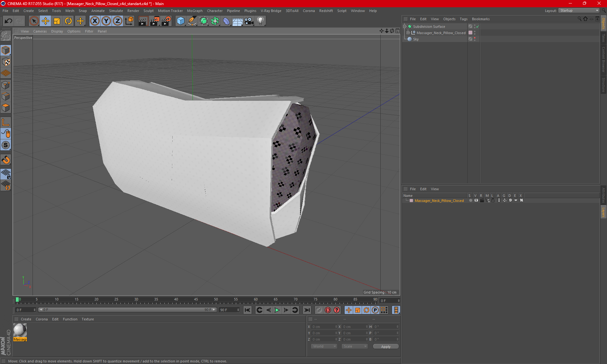The height and width of the screenshot is (364, 607).
Task: Select the Rotate tool
Action: tap(68, 21)
